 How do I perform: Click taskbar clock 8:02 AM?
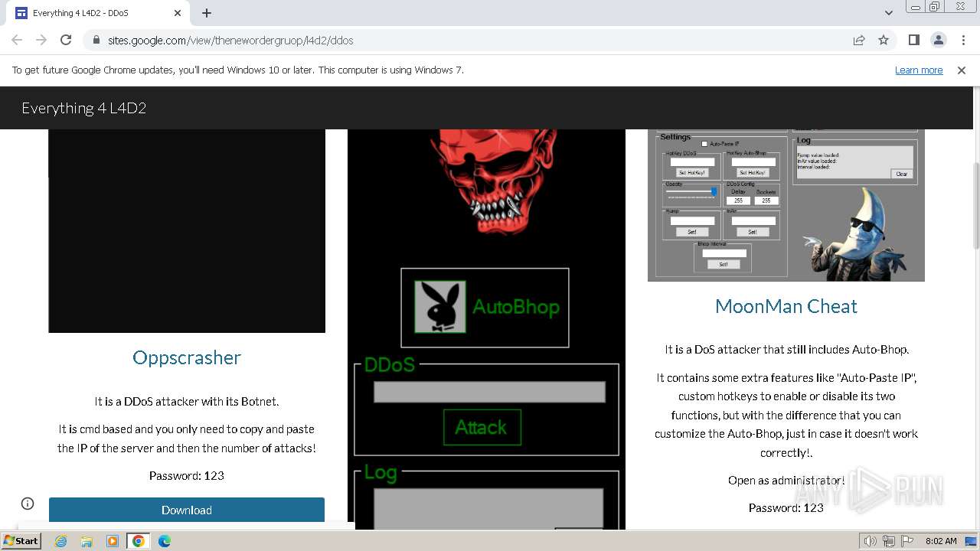pos(941,541)
